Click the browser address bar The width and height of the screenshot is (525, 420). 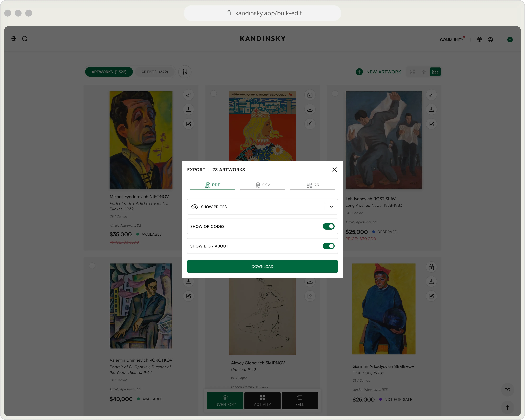pos(262,13)
